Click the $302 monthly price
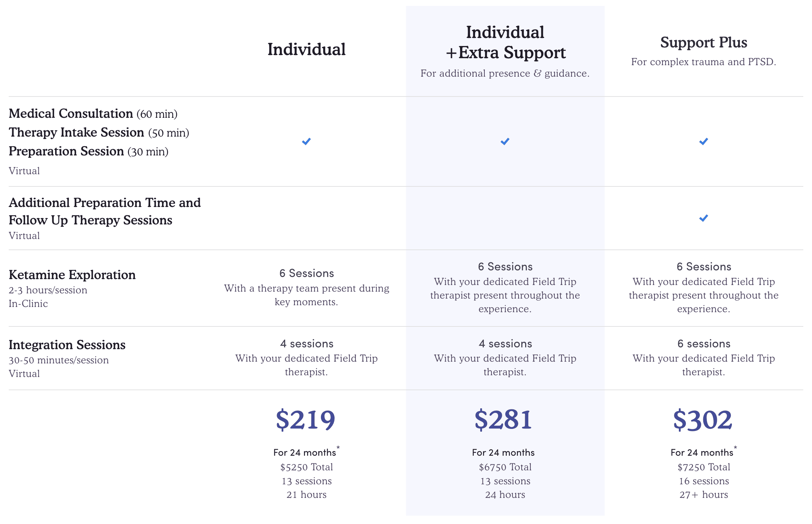This screenshot has height=524, width=812. coord(703,420)
